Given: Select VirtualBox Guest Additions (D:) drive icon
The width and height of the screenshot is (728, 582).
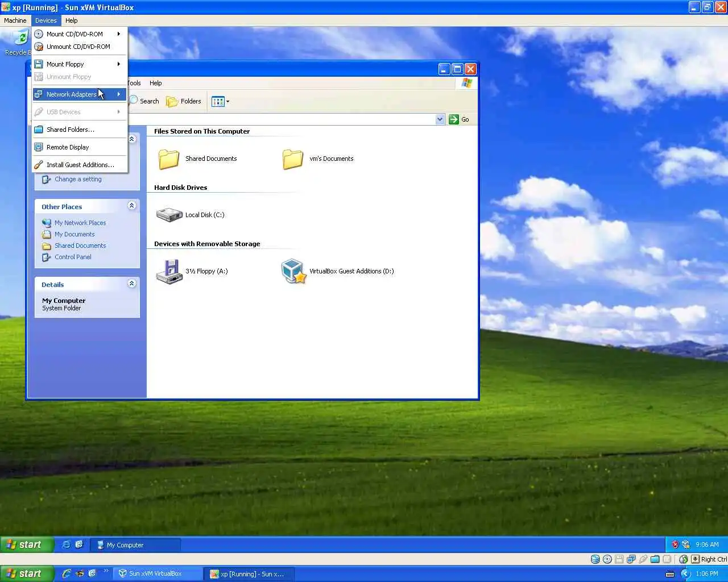Looking at the screenshot, I should point(293,271).
